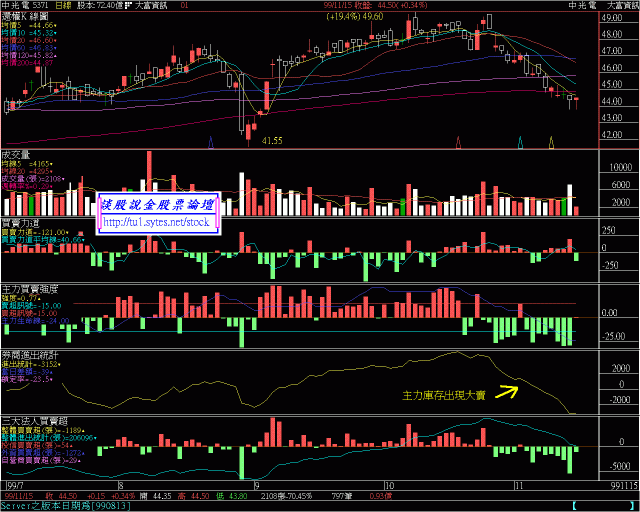Click the 買賣力道平均線=40.66 label
The image size is (640, 512).
coord(43,240)
